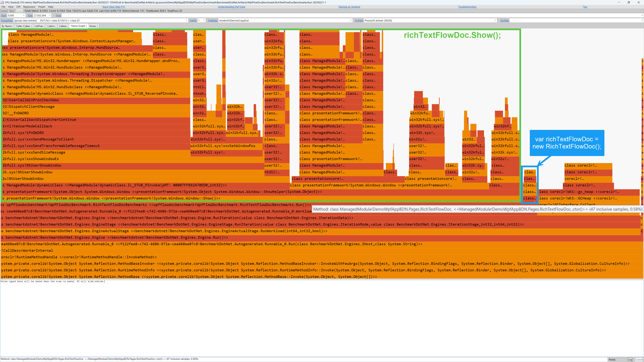
Task: Click the help question mark on By Name tab
Action: click(13, 26)
